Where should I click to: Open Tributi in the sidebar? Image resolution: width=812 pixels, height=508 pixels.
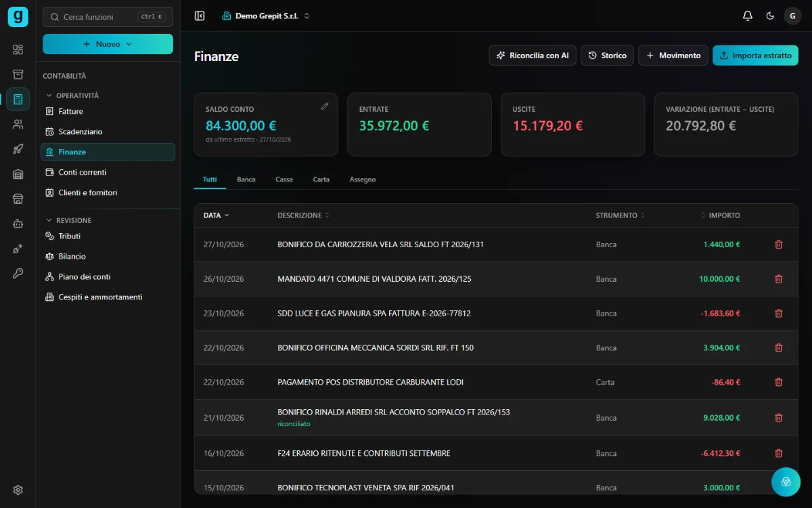click(108, 236)
